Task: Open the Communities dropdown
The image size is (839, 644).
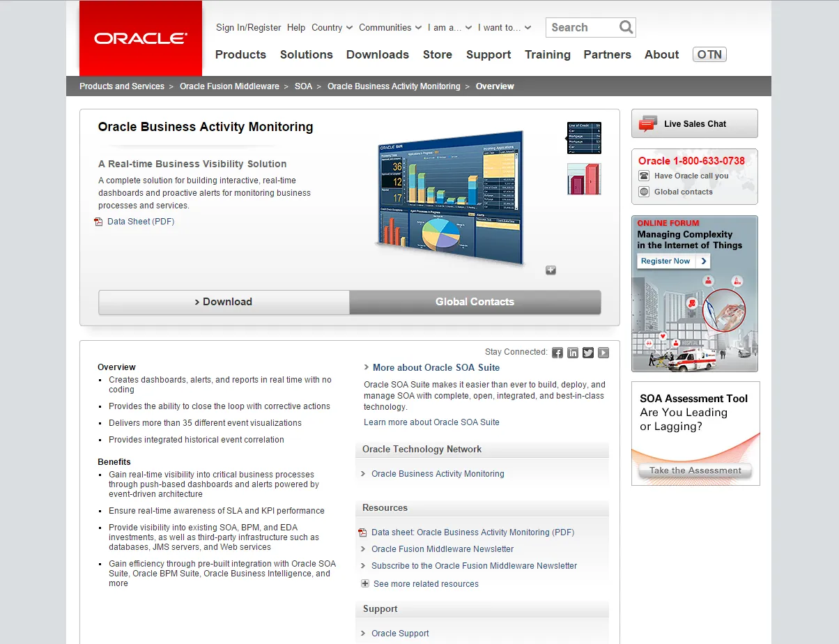Action: [x=390, y=28]
